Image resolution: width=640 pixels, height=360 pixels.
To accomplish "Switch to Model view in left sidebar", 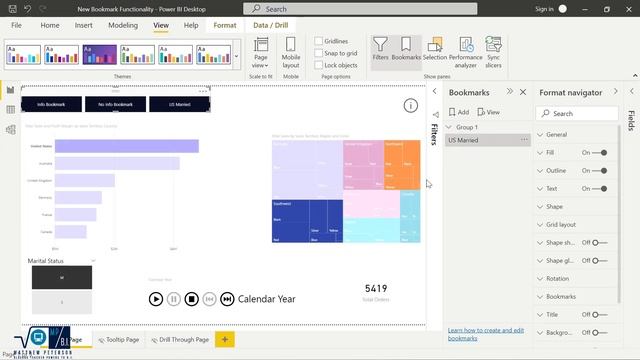I will [11, 130].
